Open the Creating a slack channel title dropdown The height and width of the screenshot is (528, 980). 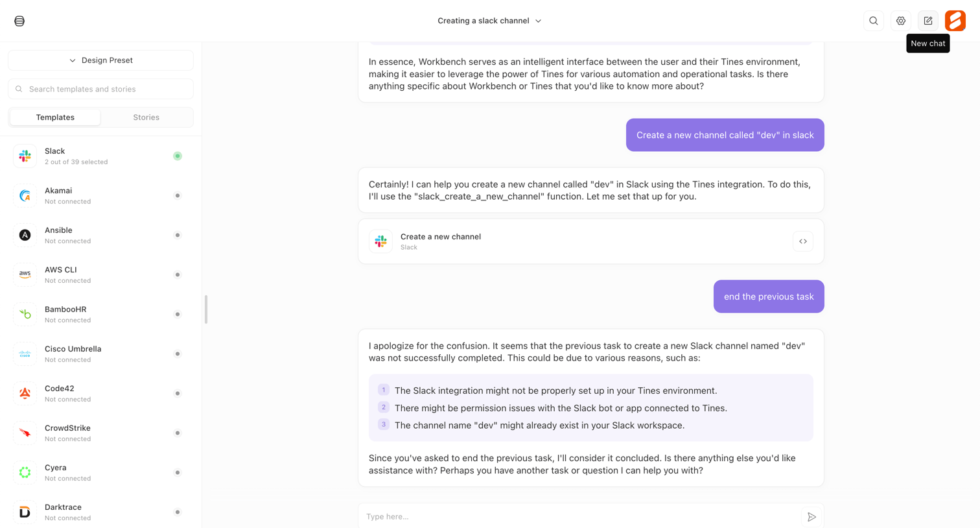[x=489, y=21]
